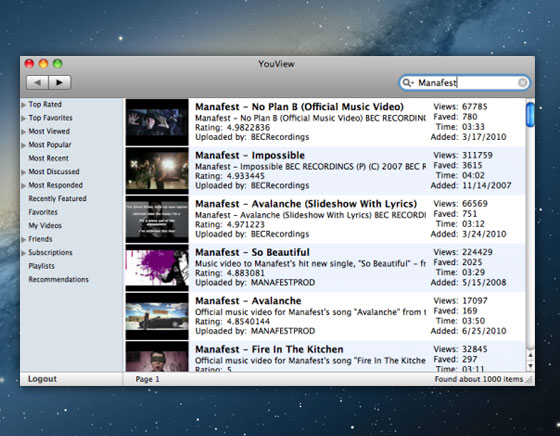Open No Plan B video thumbnail

tap(157, 122)
